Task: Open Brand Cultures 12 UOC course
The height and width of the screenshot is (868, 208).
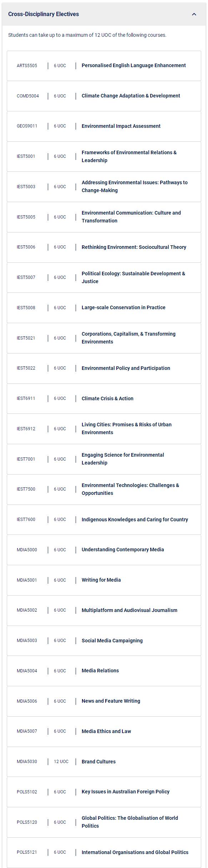Action: (98, 762)
